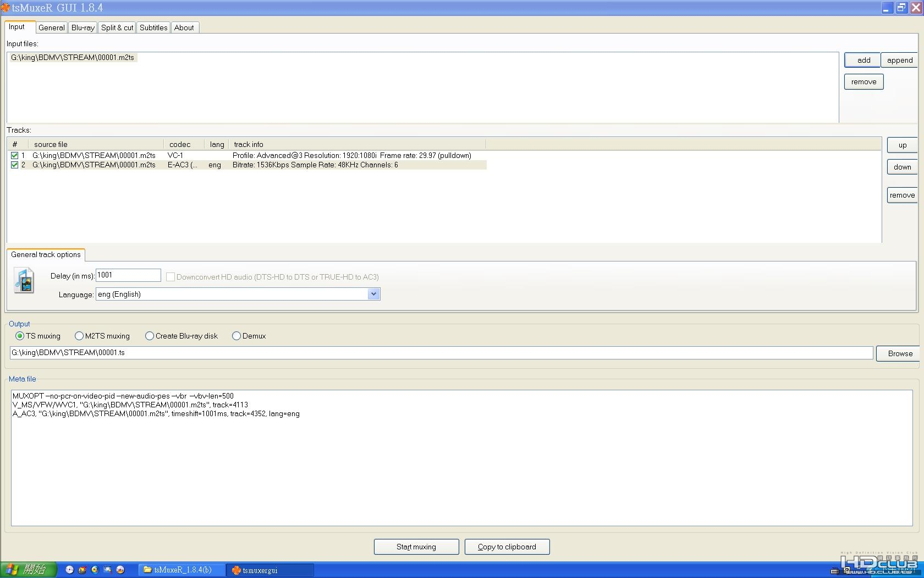This screenshot has width=924, height=578.
Task: Uncheck track 1 VC-1 video checkbox
Action: (x=15, y=155)
